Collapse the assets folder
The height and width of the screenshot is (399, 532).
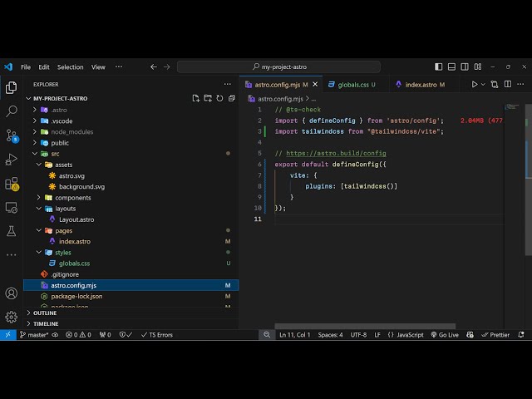(131, 165)
